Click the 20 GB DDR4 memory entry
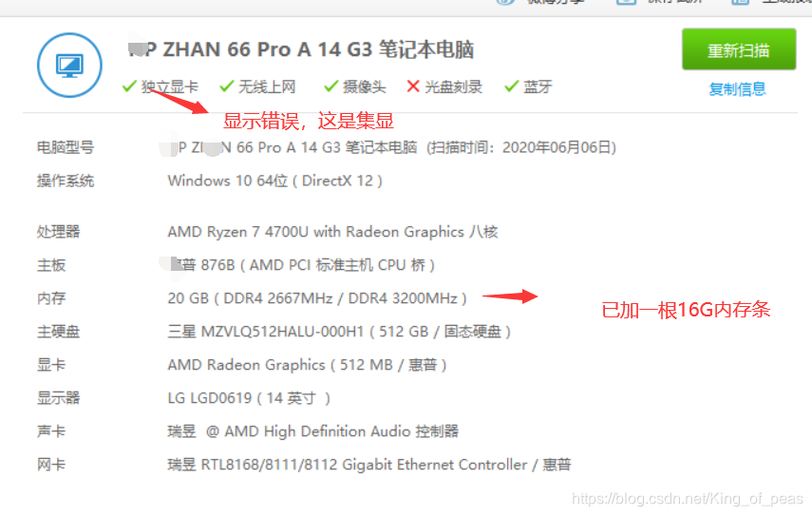This screenshot has height=516, width=812. click(317, 298)
